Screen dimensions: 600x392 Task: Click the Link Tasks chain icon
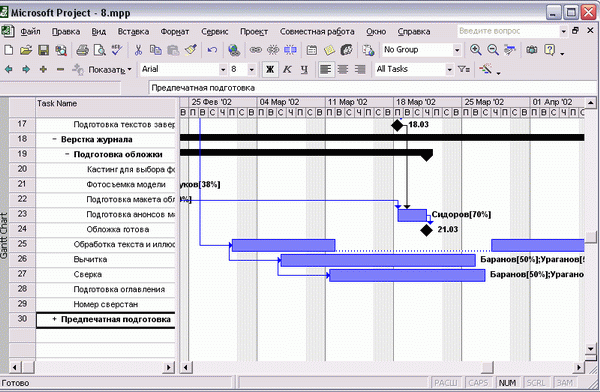[x=256, y=50]
